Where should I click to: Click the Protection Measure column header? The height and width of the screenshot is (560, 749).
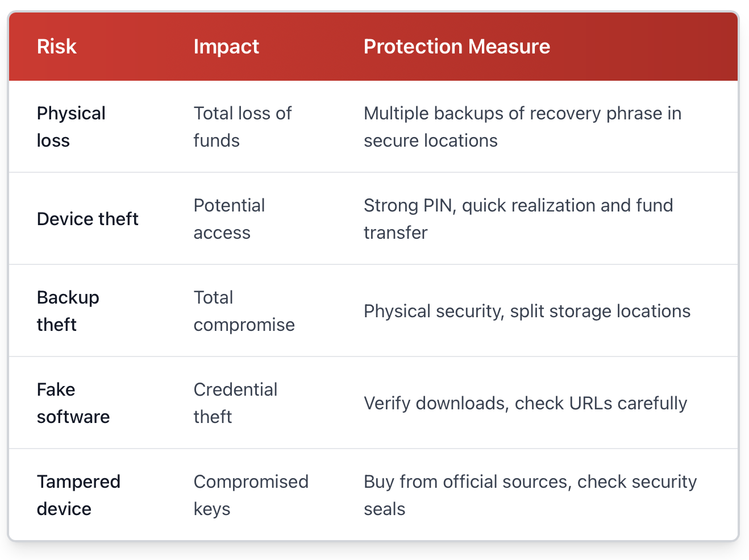[x=456, y=47]
